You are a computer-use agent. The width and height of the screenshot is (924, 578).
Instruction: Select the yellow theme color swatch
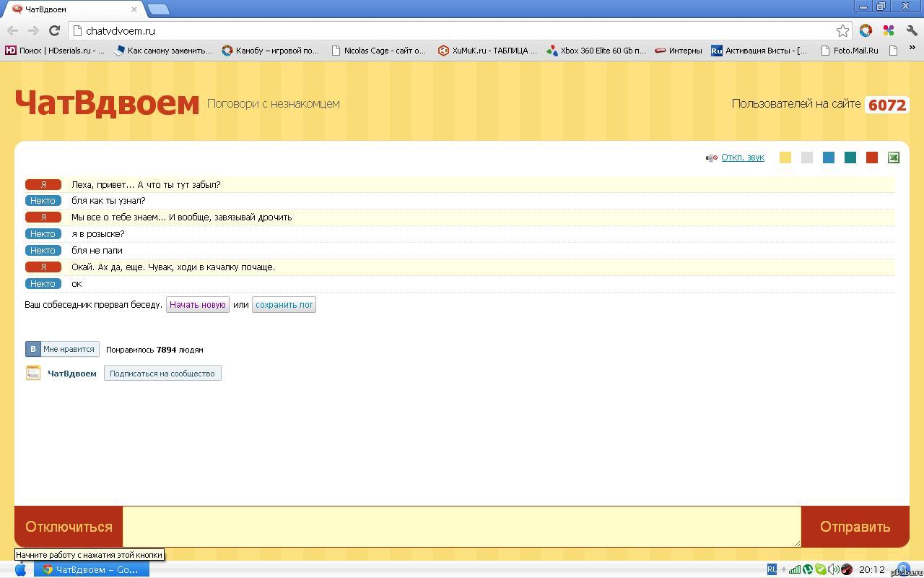click(x=785, y=158)
